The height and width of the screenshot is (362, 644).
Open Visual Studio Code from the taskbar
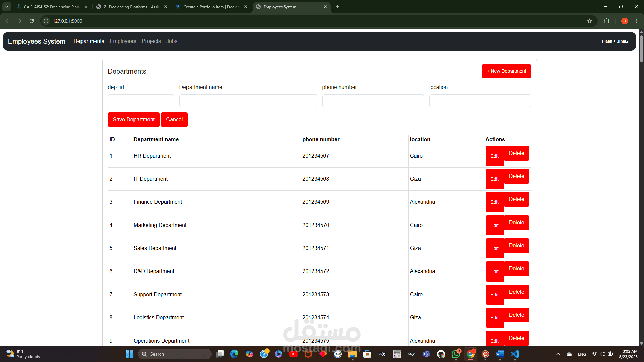[515, 354]
